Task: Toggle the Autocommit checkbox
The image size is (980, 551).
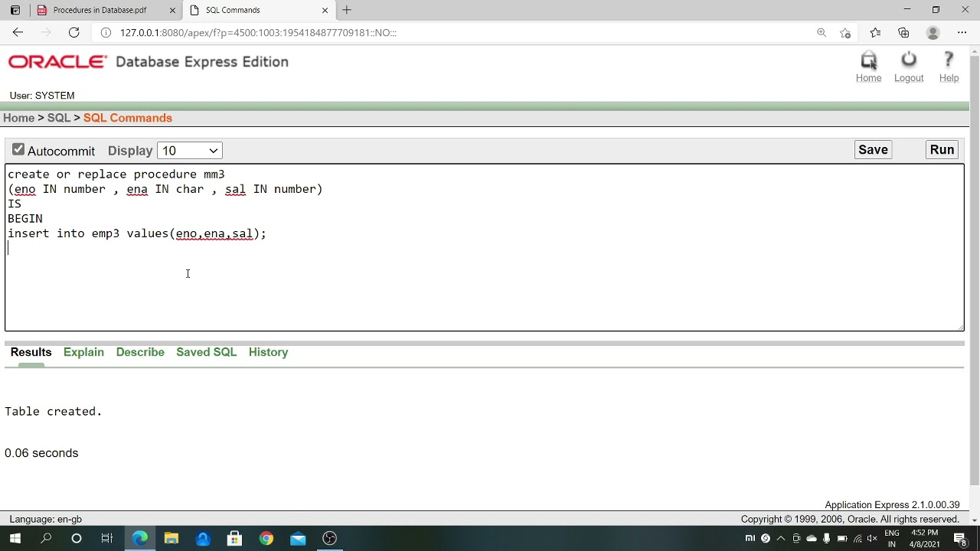Action: (18, 150)
